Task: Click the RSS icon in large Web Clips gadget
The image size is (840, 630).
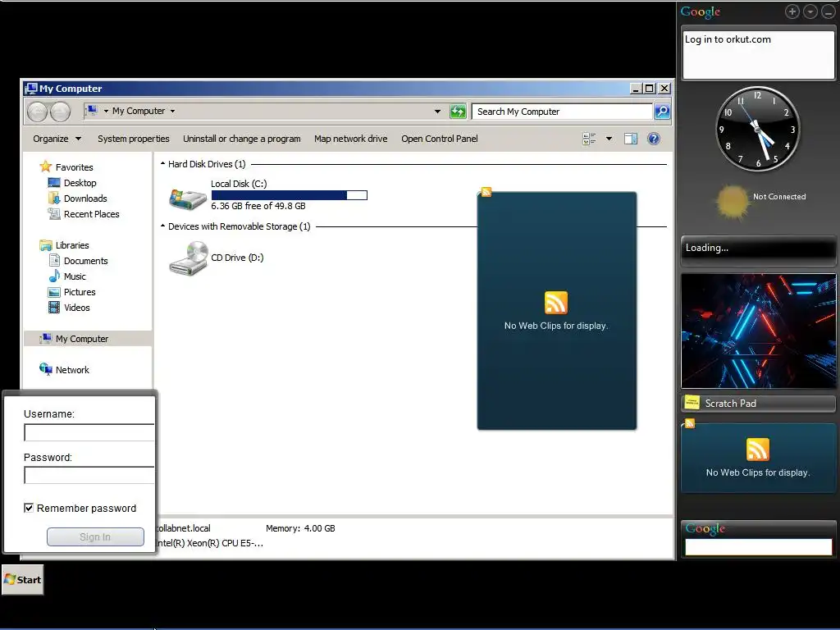Action: tap(556, 303)
